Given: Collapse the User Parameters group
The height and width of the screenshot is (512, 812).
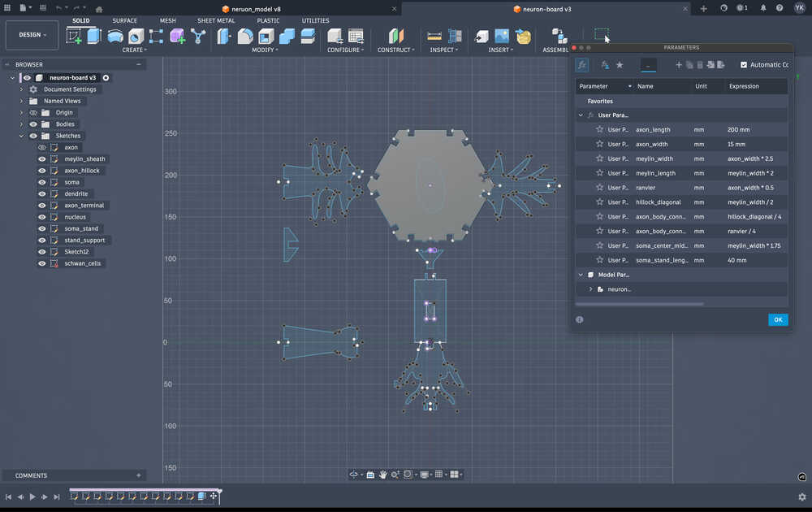Looking at the screenshot, I should click(580, 115).
